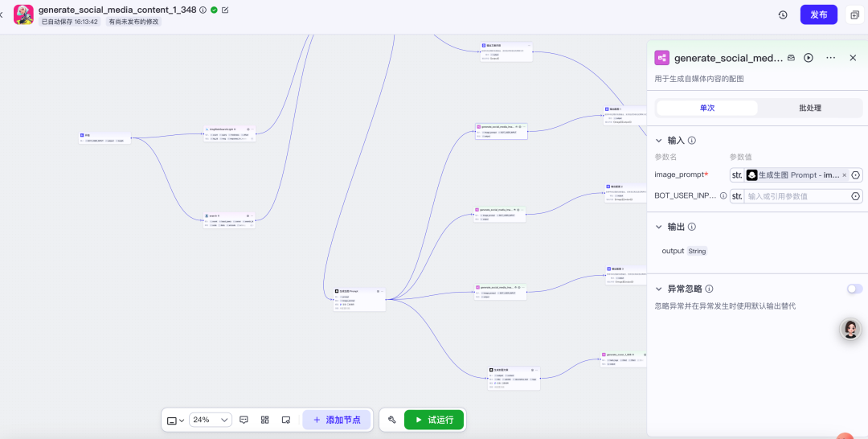Collapse the 输入 section
The width and height of the screenshot is (868, 439).
[659, 140]
